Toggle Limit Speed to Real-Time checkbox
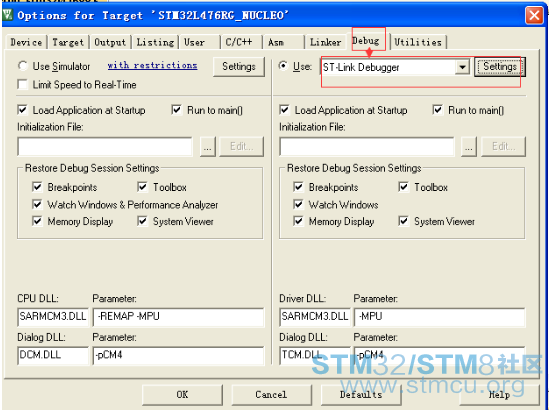549x410 pixels. click(23, 85)
